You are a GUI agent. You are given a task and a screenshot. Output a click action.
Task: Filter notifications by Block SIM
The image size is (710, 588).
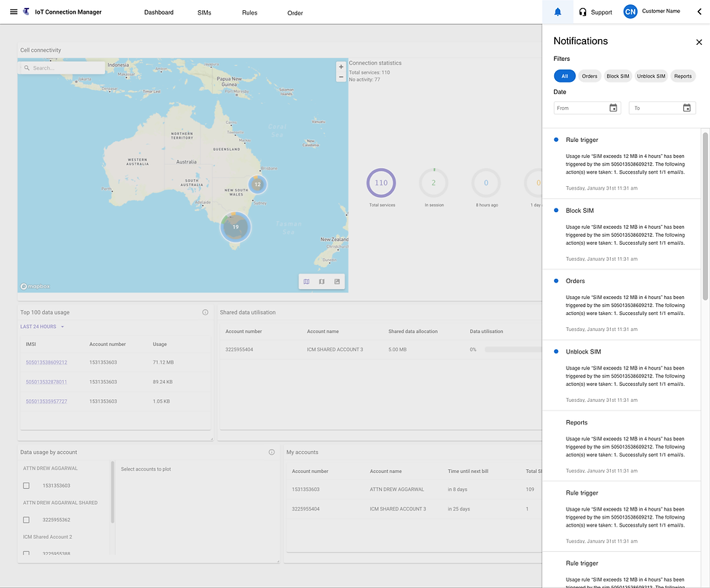[x=617, y=76]
